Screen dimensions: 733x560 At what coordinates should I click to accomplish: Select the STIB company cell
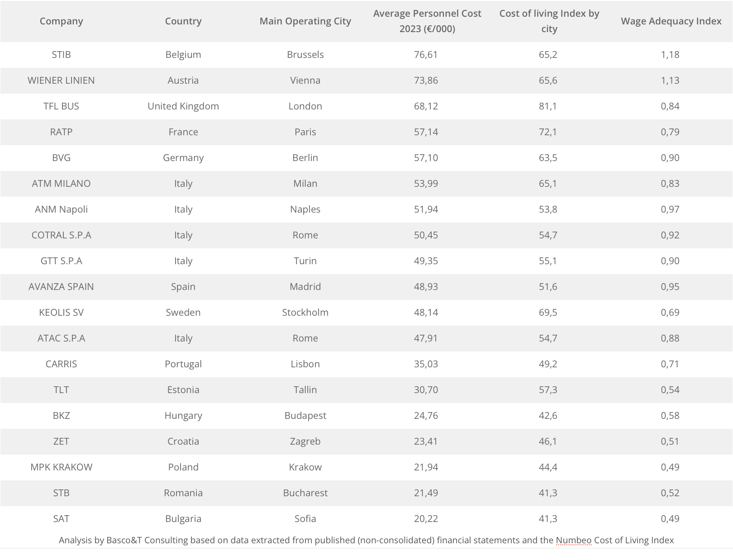coord(61,55)
